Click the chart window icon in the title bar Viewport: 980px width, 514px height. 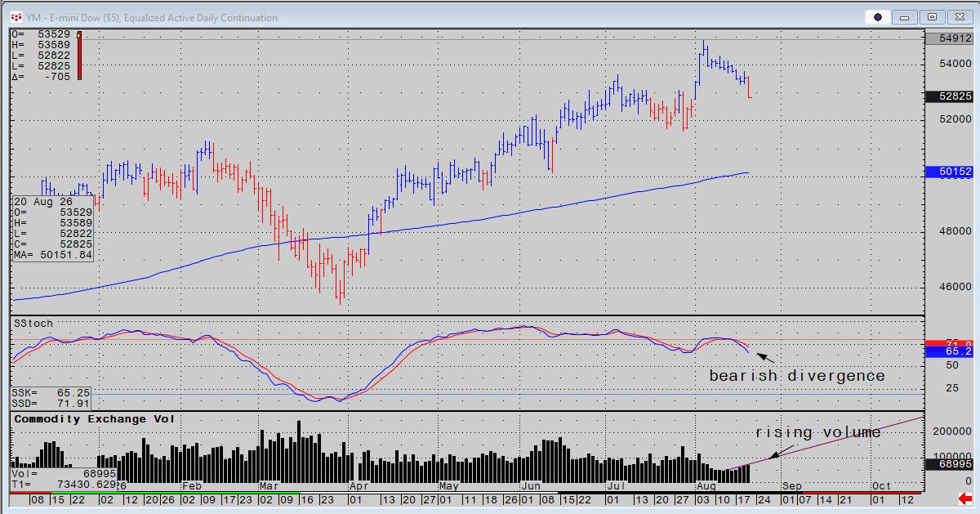[16, 17]
